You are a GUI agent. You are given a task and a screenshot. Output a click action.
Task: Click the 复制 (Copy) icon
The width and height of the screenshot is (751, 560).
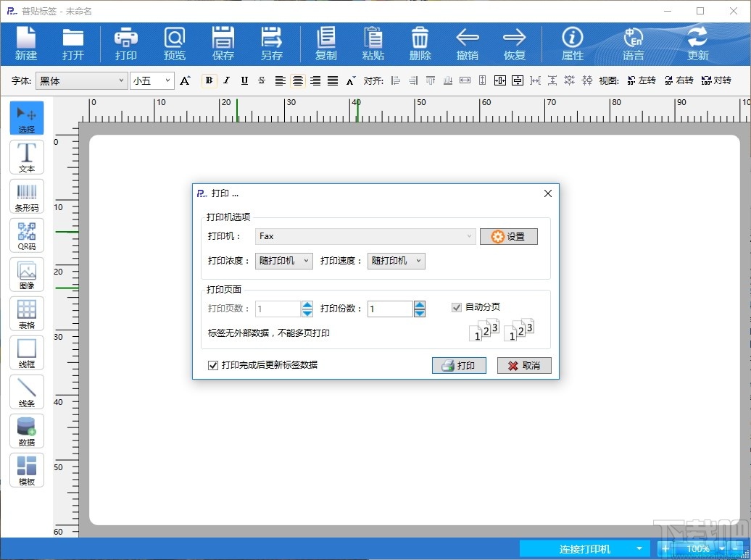pyautogui.click(x=326, y=43)
